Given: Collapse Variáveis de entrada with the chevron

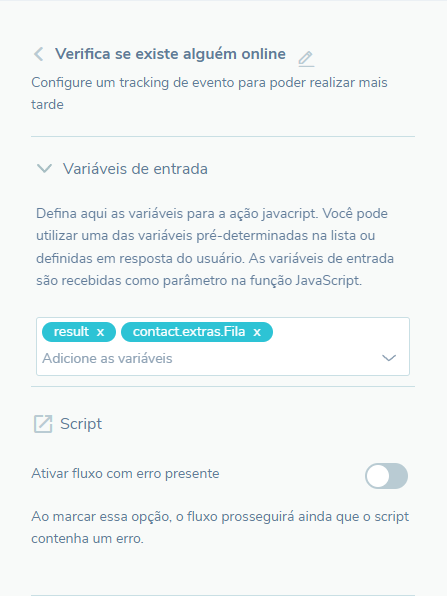Looking at the screenshot, I should [x=44, y=168].
